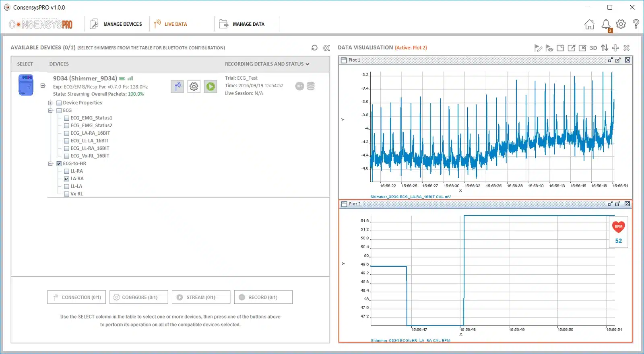Switch to the Manage Devices tab
Image resolution: width=644 pixels, height=354 pixels.
click(116, 24)
